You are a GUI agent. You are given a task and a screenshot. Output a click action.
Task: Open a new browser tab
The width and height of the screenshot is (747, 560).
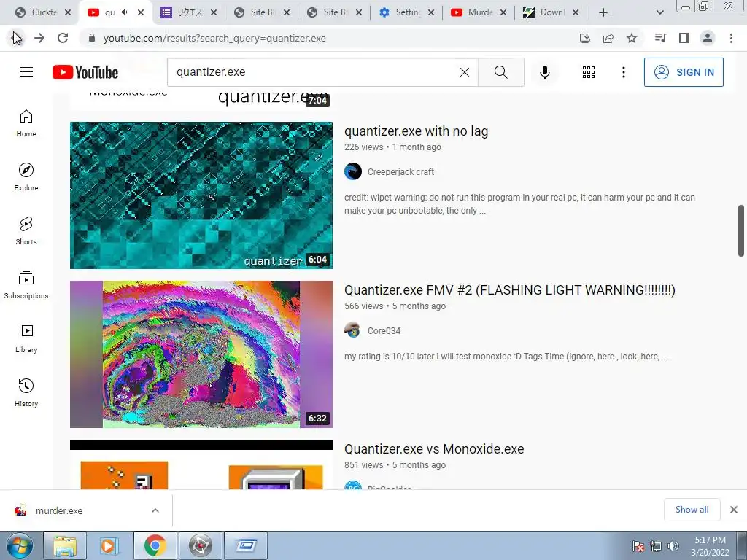(603, 12)
